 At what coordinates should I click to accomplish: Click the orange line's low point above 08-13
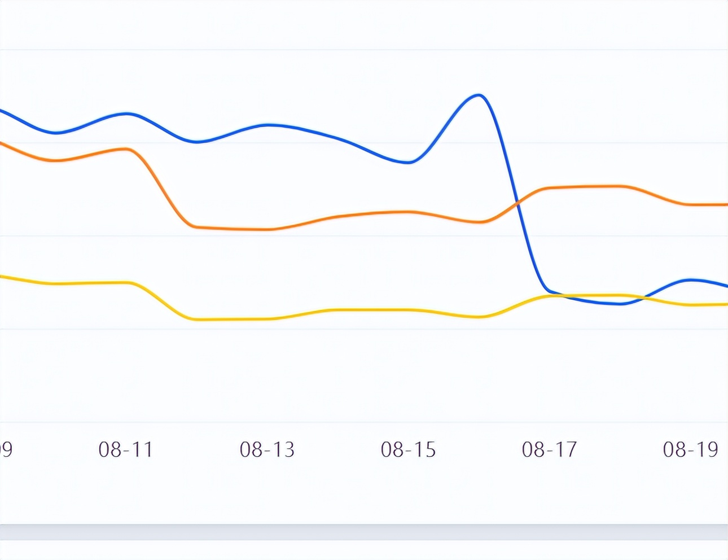[267, 229]
